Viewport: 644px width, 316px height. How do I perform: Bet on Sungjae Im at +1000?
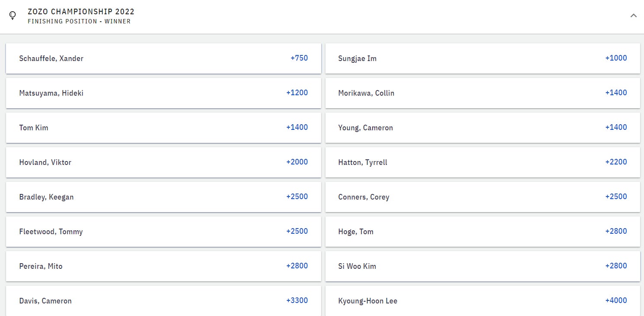(482, 58)
